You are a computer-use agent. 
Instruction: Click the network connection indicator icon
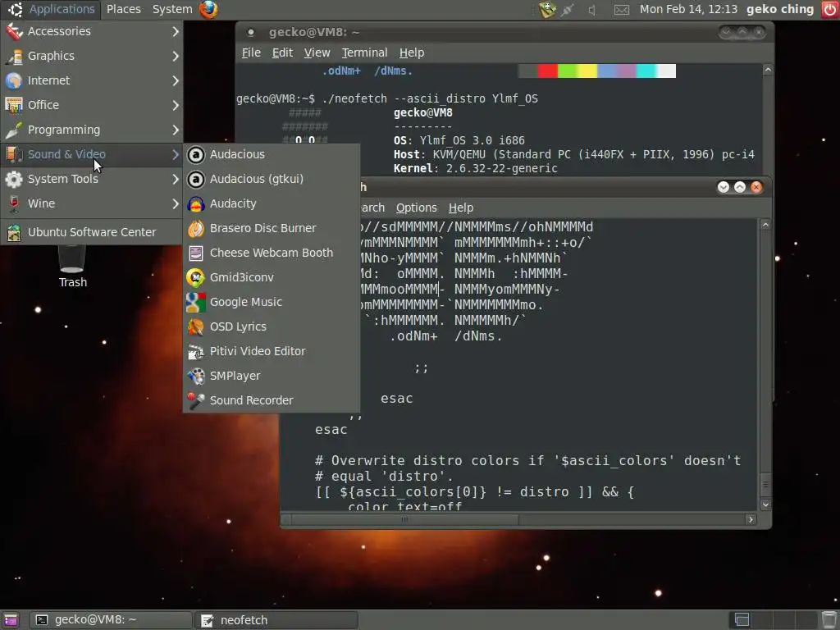(x=568, y=10)
